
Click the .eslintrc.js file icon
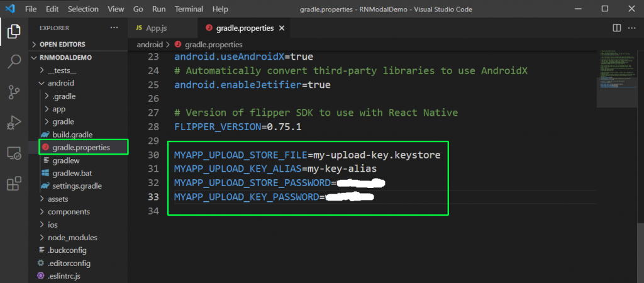pos(40,275)
